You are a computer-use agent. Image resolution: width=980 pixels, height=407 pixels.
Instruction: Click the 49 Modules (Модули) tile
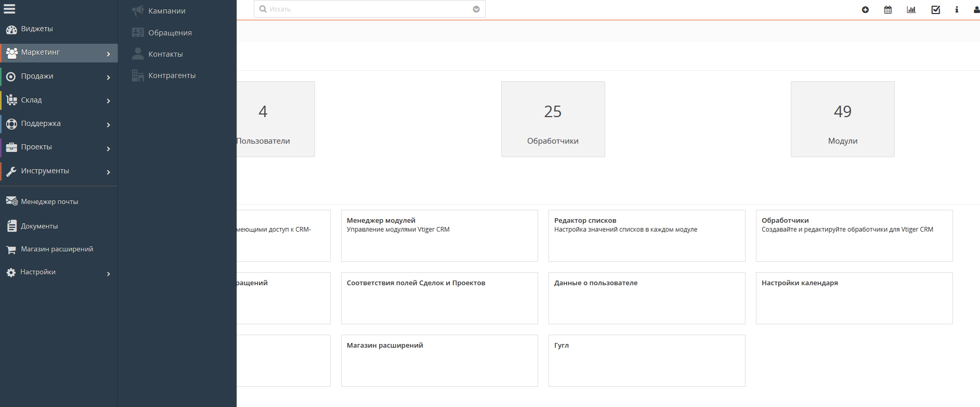[842, 119]
